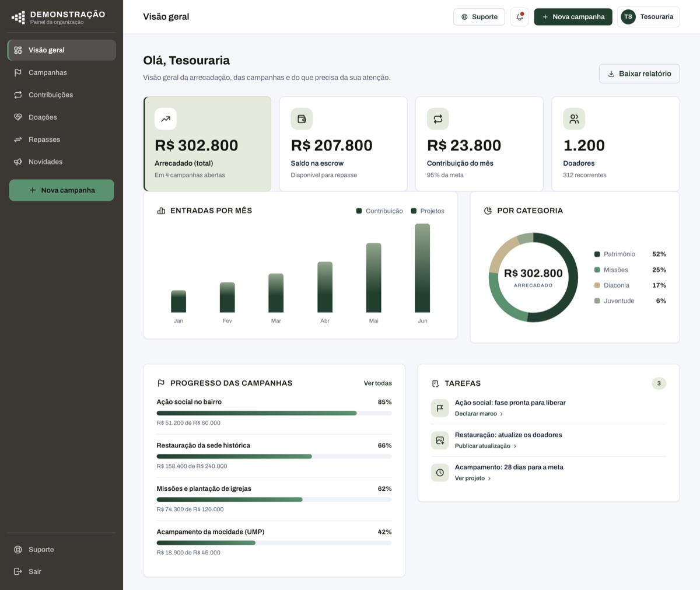Select the R$ 302.800 Arrecadado card

pyautogui.click(x=207, y=144)
